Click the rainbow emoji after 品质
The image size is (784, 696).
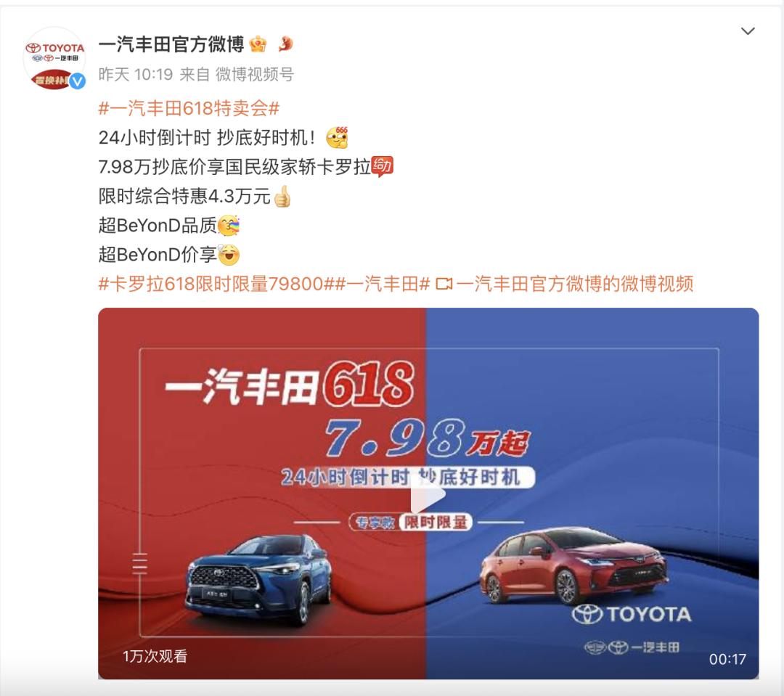coord(229,226)
